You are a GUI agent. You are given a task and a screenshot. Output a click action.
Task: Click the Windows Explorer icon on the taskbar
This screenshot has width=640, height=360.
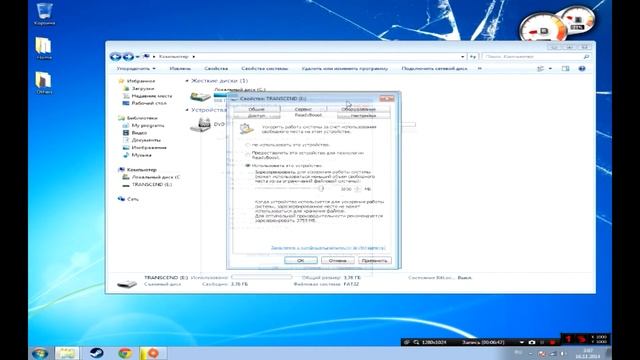(67, 353)
